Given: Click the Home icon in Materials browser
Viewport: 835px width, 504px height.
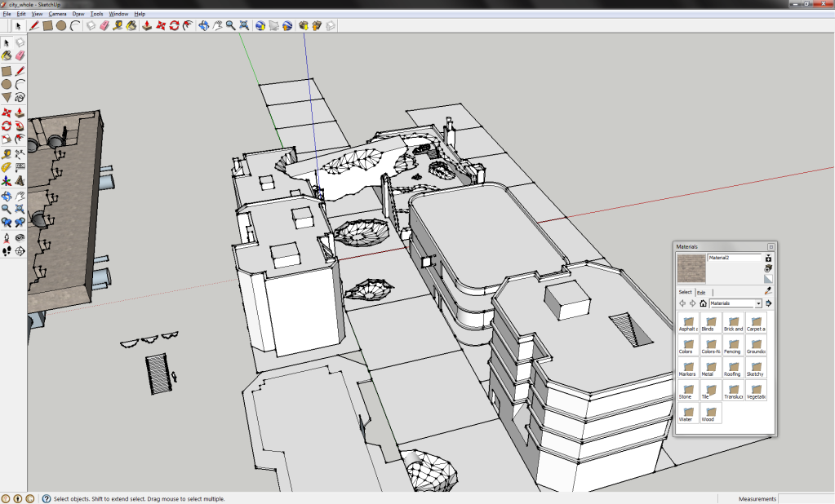Looking at the screenshot, I should (x=703, y=303).
